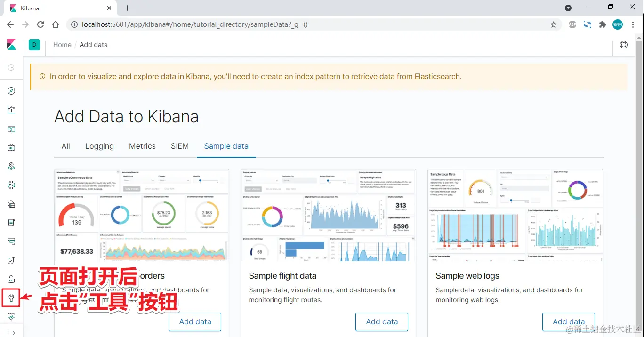Close the Kibana browser tab
The width and height of the screenshot is (644, 337).
(109, 8)
